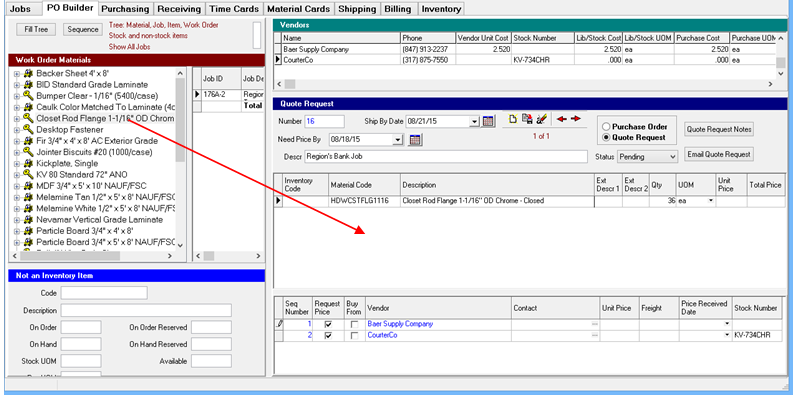Image resolution: width=798 pixels, height=401 pixels.
Task: Click the new quote request document icon
Action: coord(512,119)
